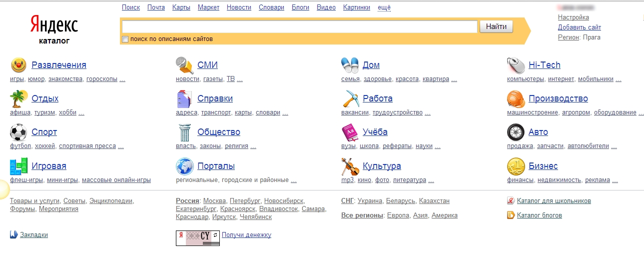The image size is (644, 256).
Task: Click the Добавить сайт link
Action: [580, 27]
